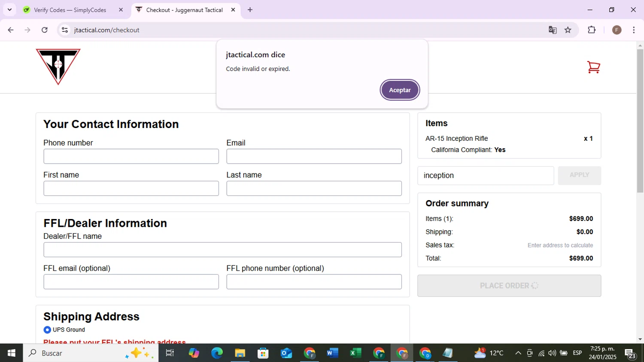Open the weather 12°C widget

pyautogui.click(x=489, y=353)
